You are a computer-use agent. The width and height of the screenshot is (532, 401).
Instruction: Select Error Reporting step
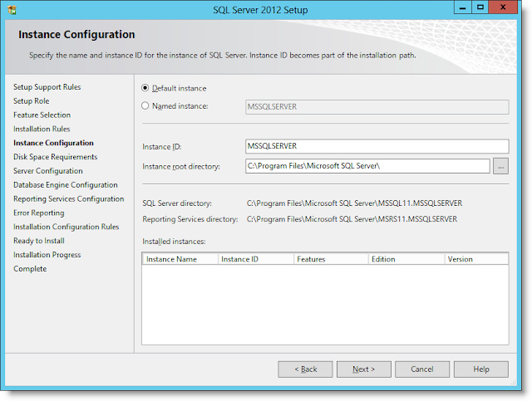click(39, 213)
